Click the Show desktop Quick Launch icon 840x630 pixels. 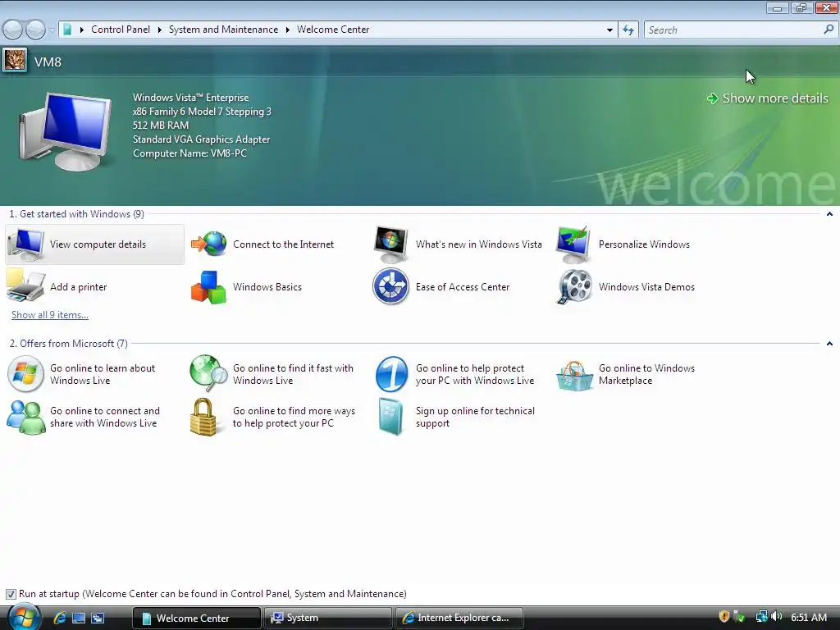pyautogui.click(x=79, y=618)
